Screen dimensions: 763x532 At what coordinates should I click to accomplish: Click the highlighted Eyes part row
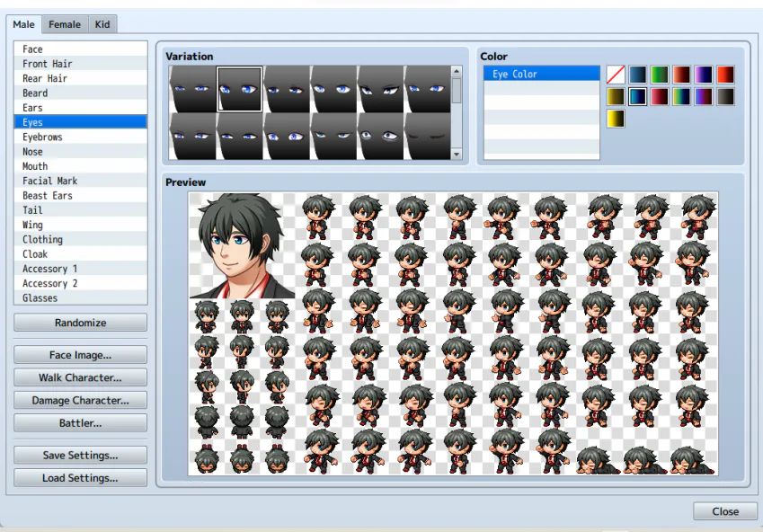(x=81, y=122)
